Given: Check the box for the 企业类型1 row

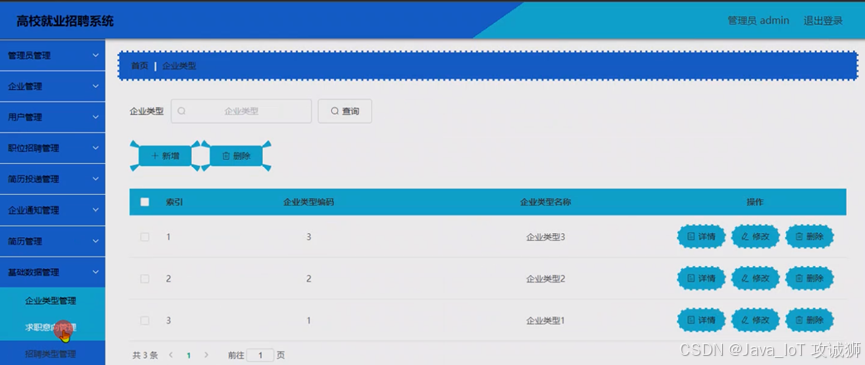Looking at the screenshot, I should point(145,320).
